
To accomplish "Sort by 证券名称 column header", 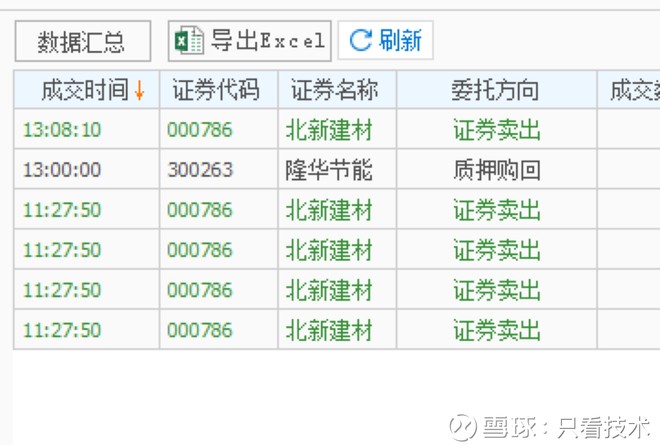I will 337,90.
